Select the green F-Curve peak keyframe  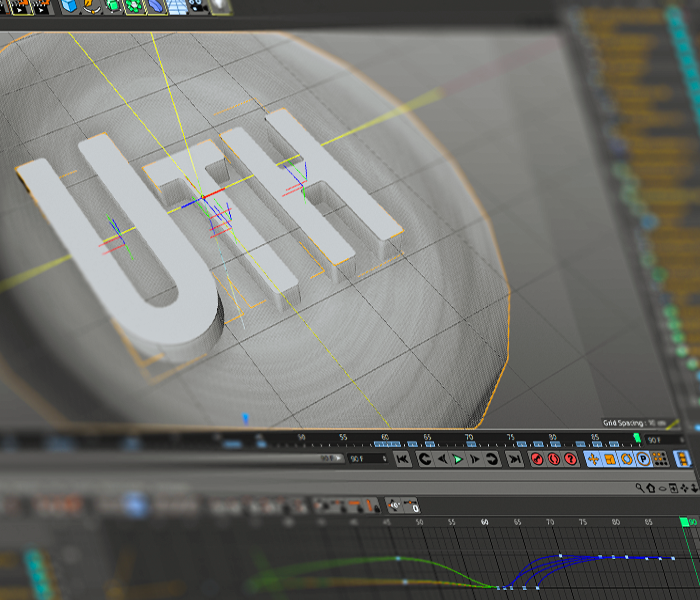click(398, 558)
